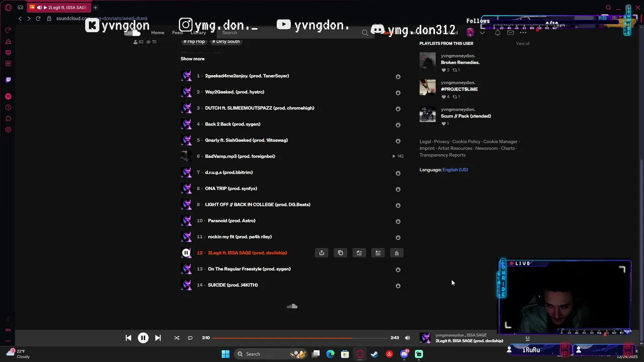
Task: Open the Next up queue
Action: [527, 338]
